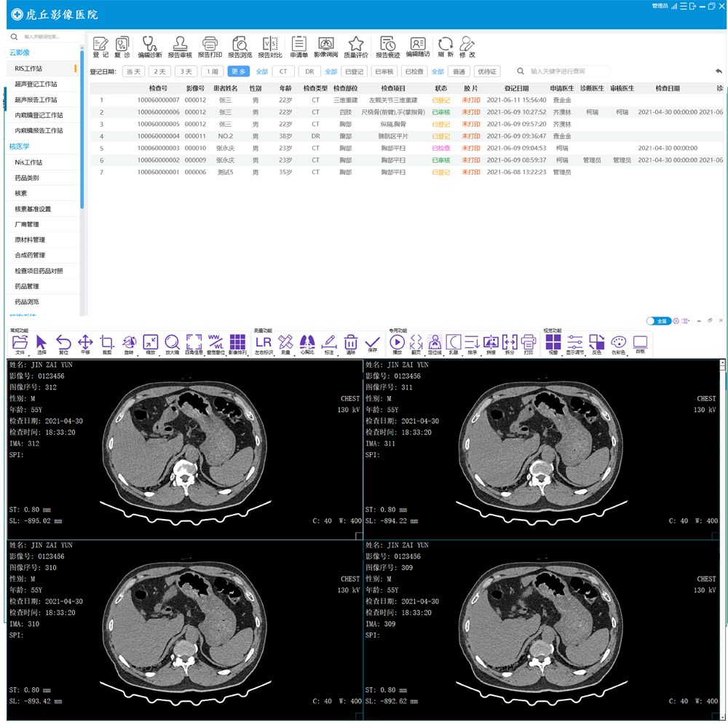Expand the 伪彩色 palette dropdown
The width and height of the screenshot is (728, 728).
click(x=618, y=344)
